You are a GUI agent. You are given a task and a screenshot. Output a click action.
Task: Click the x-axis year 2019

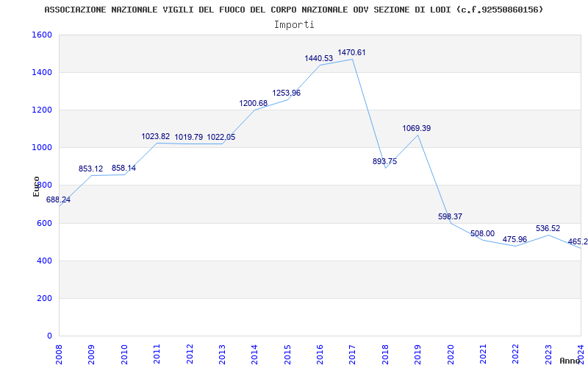pos(417,354)
